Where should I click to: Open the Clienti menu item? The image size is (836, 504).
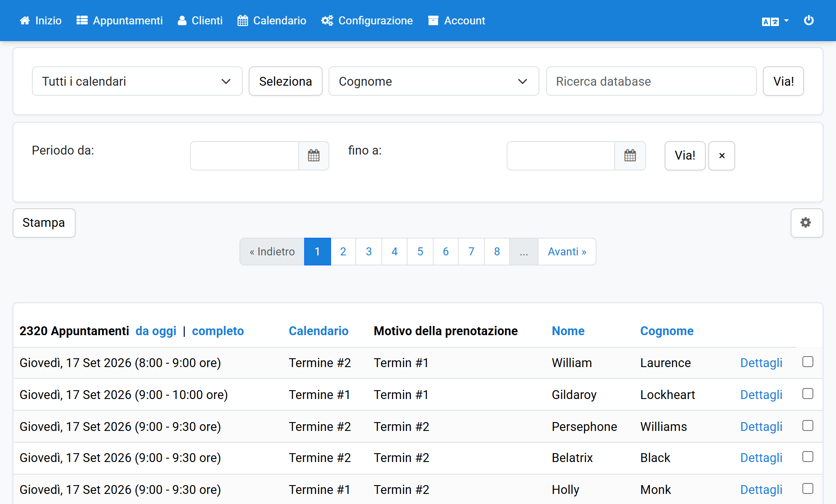[x=200, y=21]
